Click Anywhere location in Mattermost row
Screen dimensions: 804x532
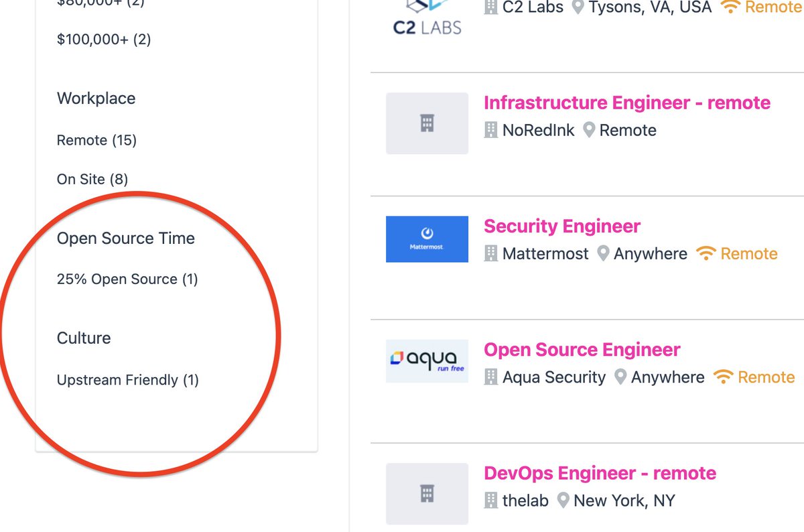click(x=651, y=254)
